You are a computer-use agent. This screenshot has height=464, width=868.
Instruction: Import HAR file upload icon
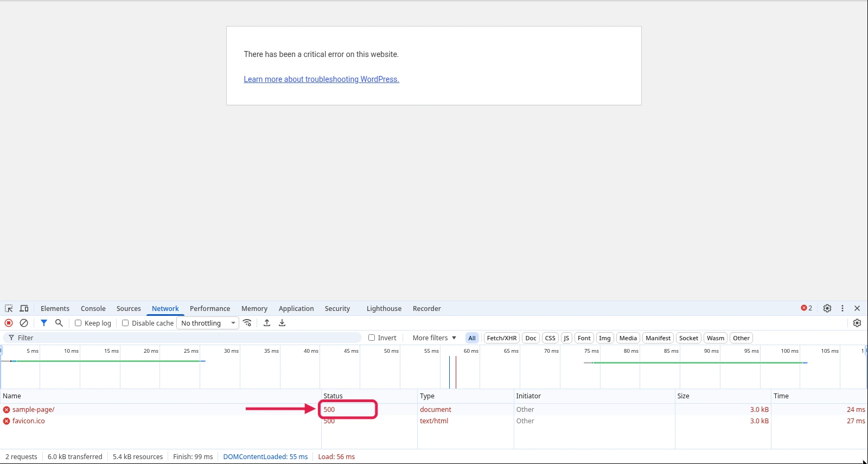[x=267, y=323]
